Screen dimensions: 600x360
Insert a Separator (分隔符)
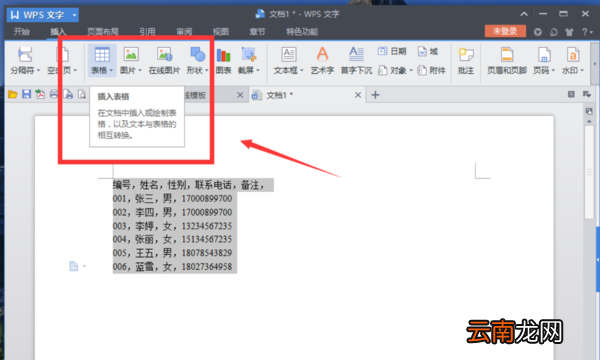25,60
